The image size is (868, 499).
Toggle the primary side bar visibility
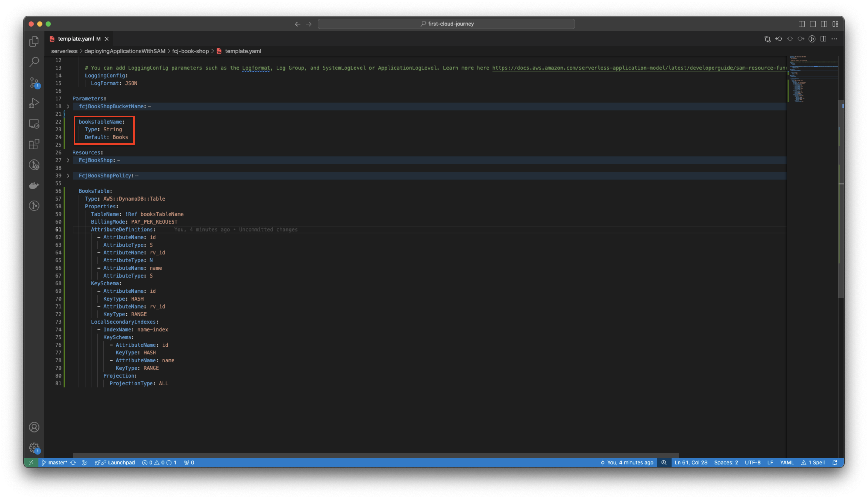pos(802,24)
